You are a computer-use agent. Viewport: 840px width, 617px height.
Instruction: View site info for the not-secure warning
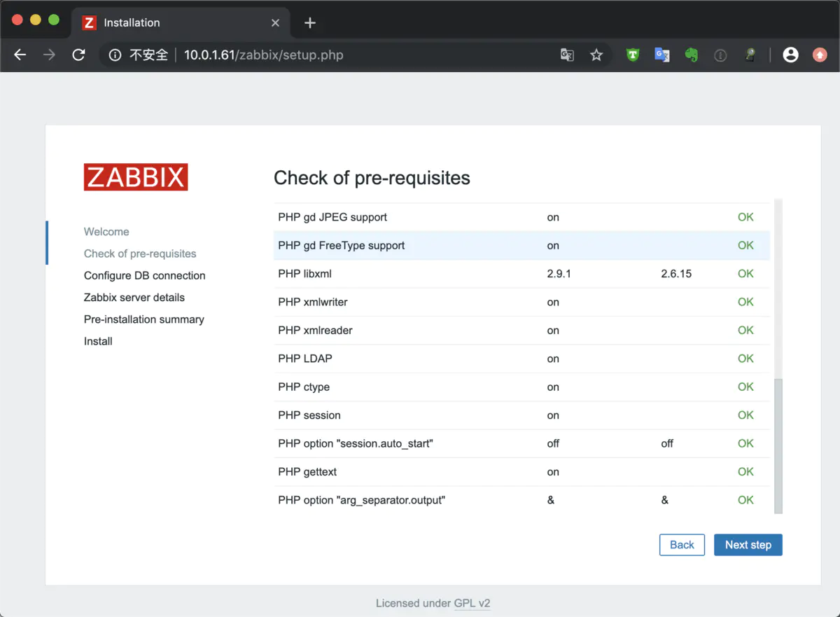(x=139, y=55)
